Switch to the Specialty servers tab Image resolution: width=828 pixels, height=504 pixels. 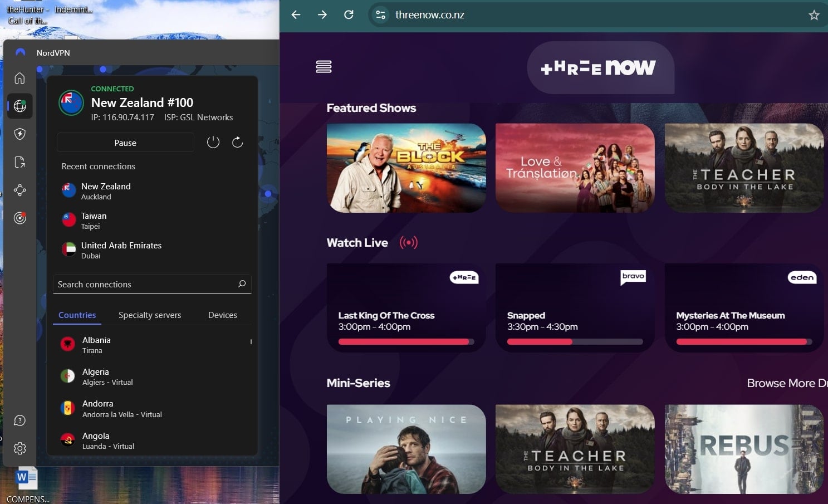[149, 315]
